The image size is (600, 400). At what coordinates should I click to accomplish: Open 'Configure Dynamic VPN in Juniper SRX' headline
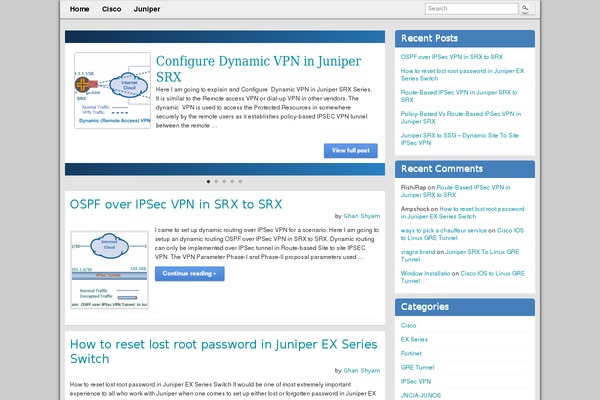[x=258, y=69]
